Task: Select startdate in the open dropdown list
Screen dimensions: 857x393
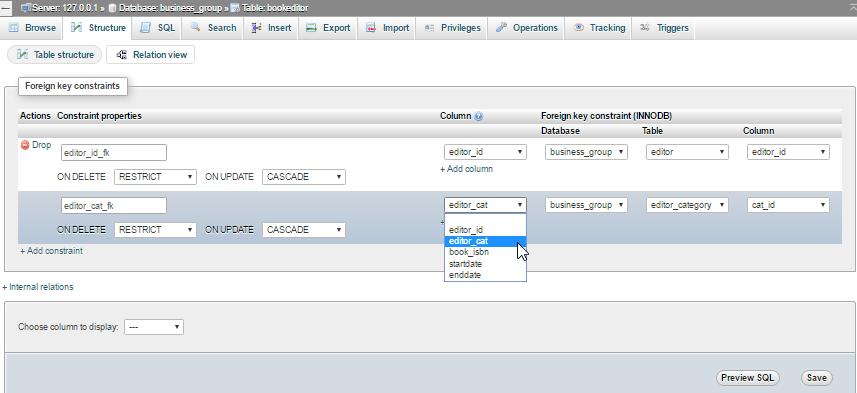Action: click(x=485, y=264)
